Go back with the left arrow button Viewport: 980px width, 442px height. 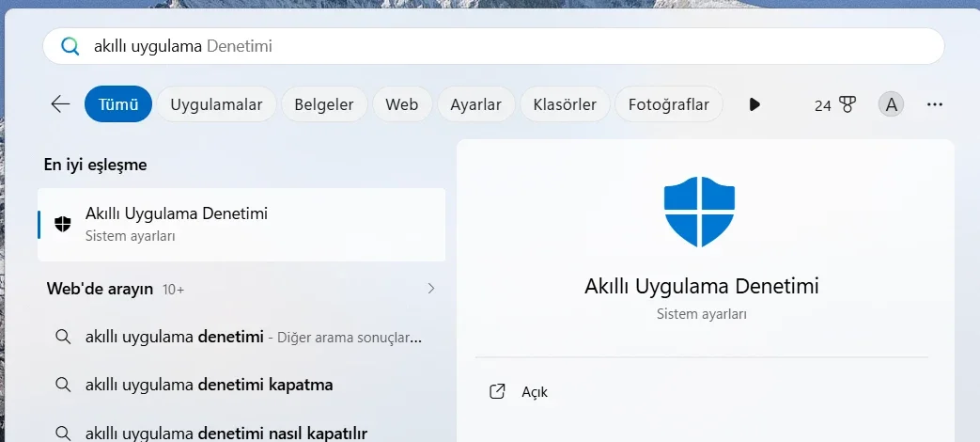pyautogui.click(x=61, y=103)
